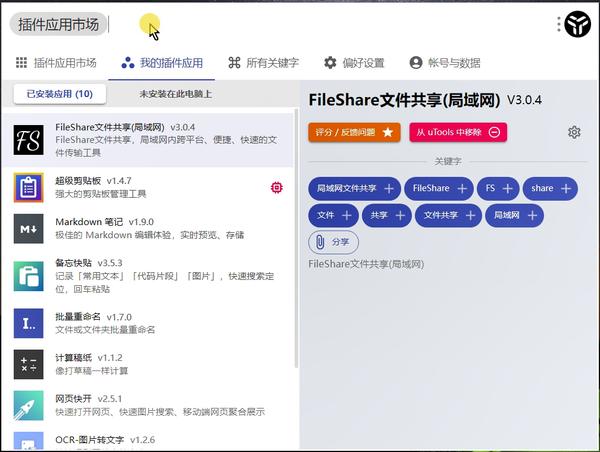Select 未安装在此电脑上 sub-tab
600x452 pixels.
[176, 94]
